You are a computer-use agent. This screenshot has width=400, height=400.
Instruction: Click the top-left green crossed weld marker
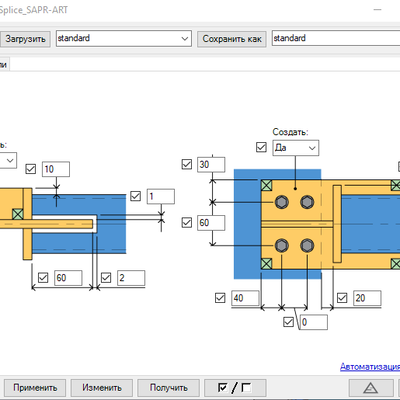pos(266,185)
